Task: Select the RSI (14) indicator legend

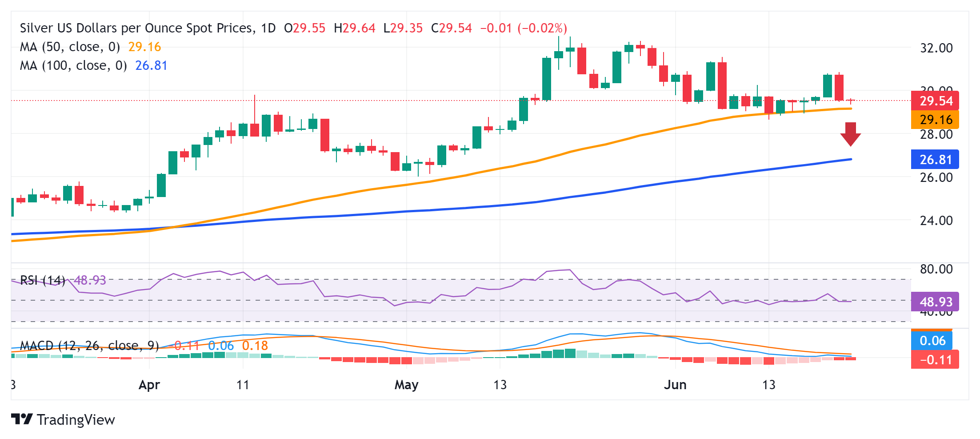Action: click(43, 280)
